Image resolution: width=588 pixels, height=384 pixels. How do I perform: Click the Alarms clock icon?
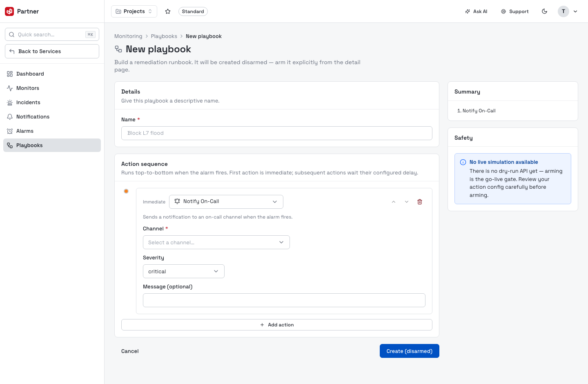10,131
